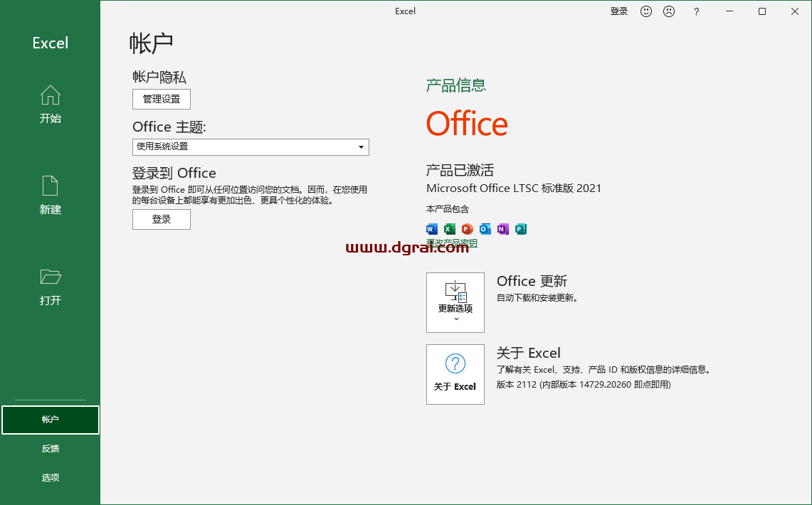Switch to the 反馈 sidebar item
This screenshot has height=505, width=812.
pos(50,448)
